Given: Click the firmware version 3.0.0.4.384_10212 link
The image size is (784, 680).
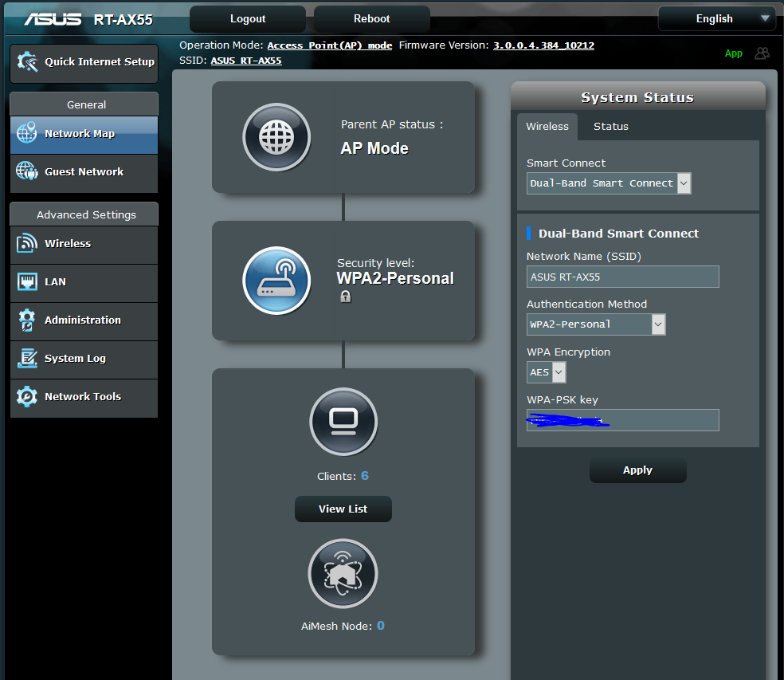Looking at the screenshot, I should [543, 45].
